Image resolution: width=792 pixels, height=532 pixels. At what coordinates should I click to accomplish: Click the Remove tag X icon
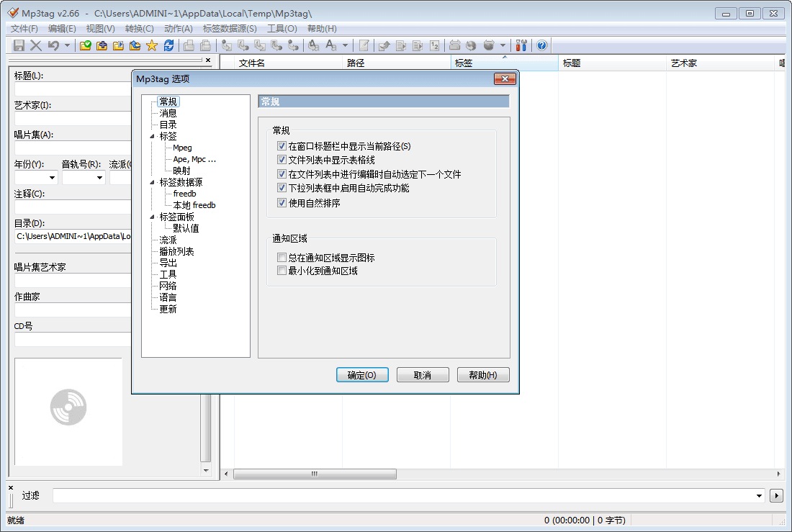click(x=36, y=45)
